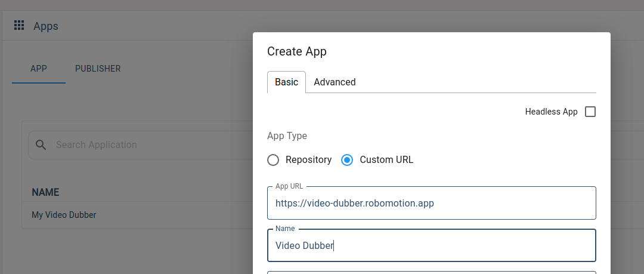Select the Repository radio button

(x=273, y=159)
